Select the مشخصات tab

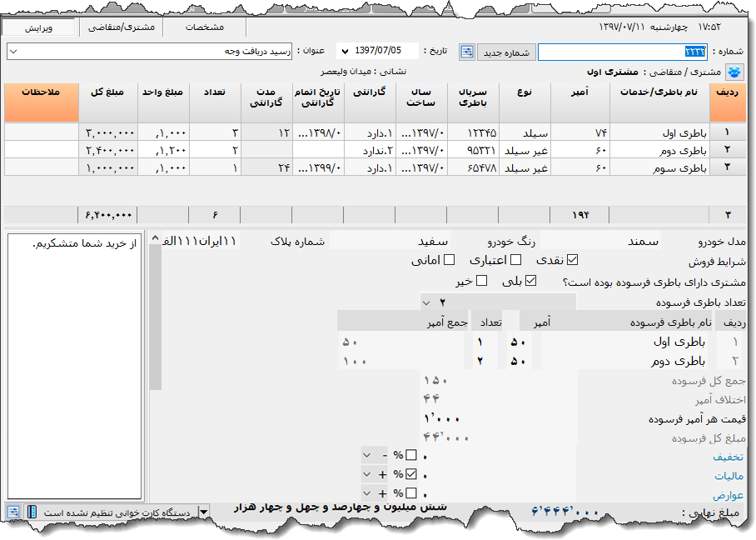205,27
